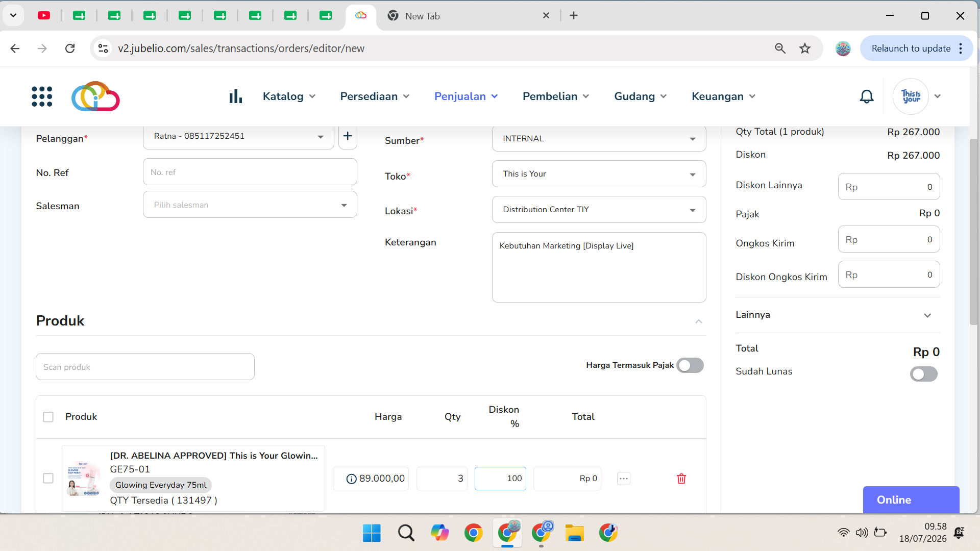Focus the Scan produk input field
Viewport: 980px width, 551px height.
[x=145, y=367]
